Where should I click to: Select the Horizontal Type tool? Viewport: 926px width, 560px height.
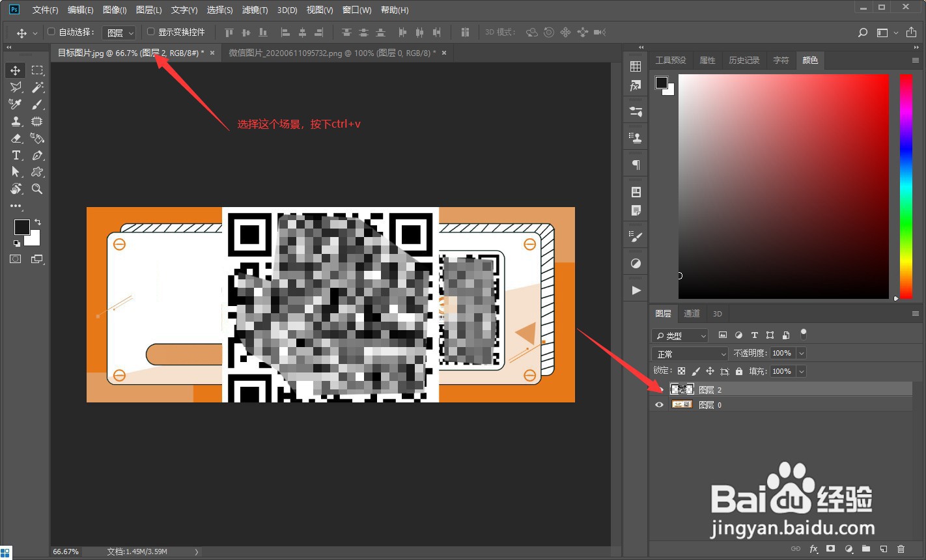[16, 155]
